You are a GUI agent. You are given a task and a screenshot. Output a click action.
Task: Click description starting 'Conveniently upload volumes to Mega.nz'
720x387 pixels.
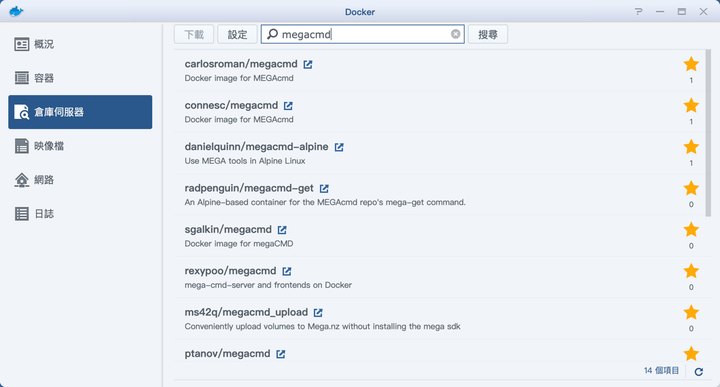click(x=322, y=326)
